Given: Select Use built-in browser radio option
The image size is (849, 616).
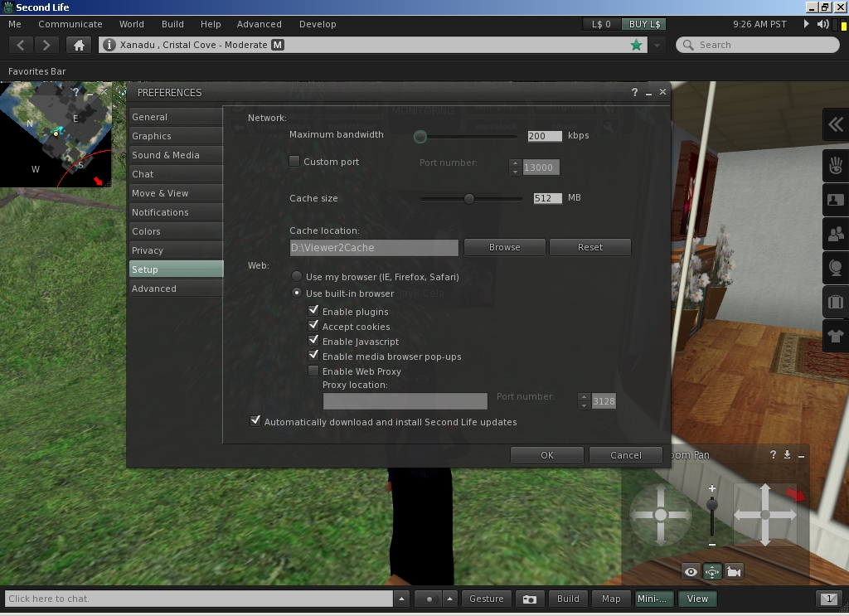Looking at the screenshot, I should click(x=297, y=293).
